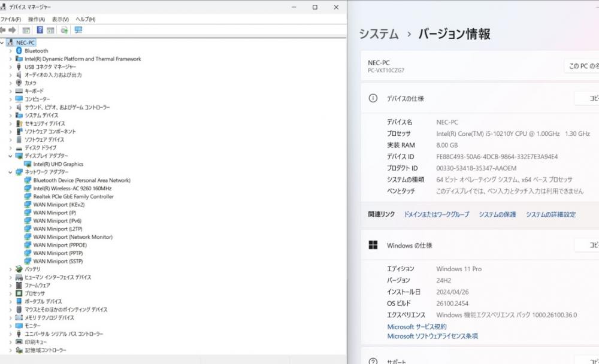Open the Microsoft ソフトウェアライセンス条項 link
This screenshot has width=599, height=364.
pyautogui.click(x=432, y=336)
